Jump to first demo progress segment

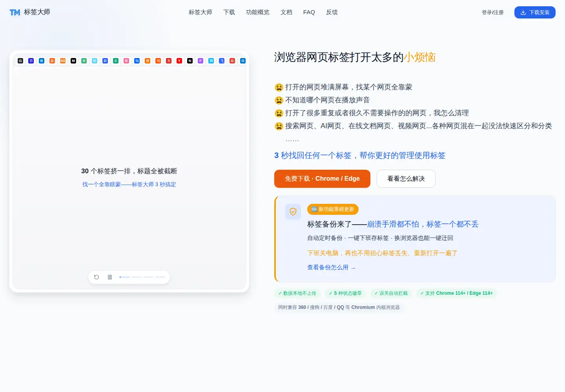point(125,277)
